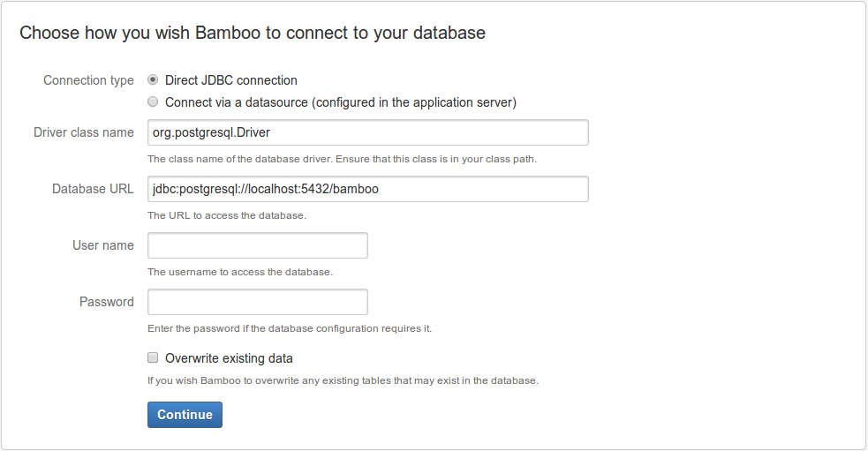Viewport: 868px width, 451px height.
Task: Click the 'The URL to access the database' hint
Action: [226, 215]
